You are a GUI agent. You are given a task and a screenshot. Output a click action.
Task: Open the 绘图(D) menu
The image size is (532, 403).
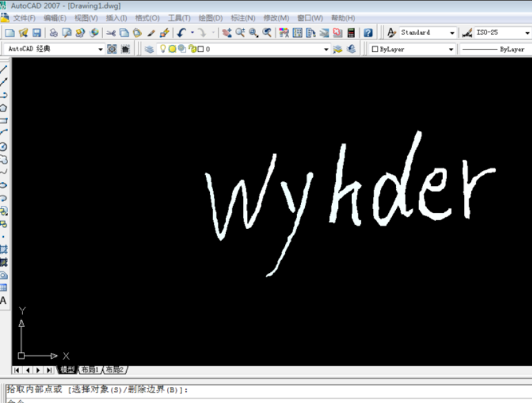(x=211, y=18)
